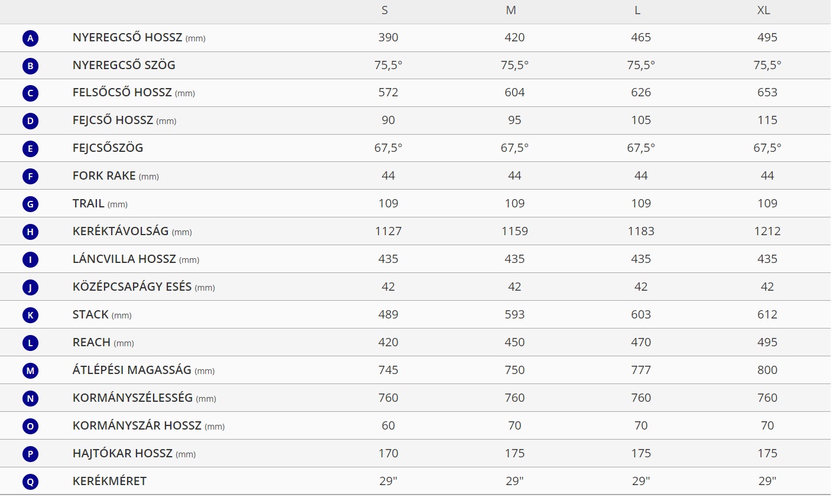Click the blue B circle icon
This screenshot has height=504, width=833.
[x=30, y=66]
